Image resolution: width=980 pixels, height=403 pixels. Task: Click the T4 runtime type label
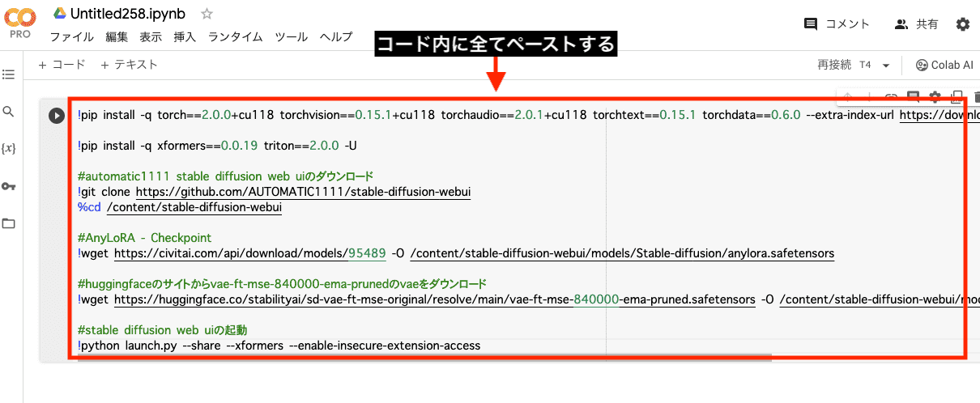pyautogui.click(x=866, y=65)
